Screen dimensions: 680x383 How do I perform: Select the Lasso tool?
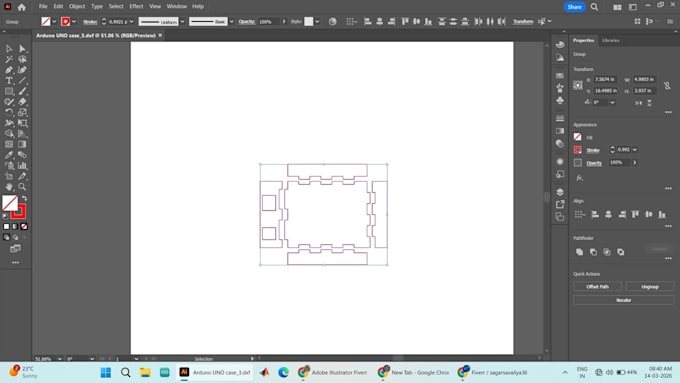pyautogui.click(x=23, y=59)
